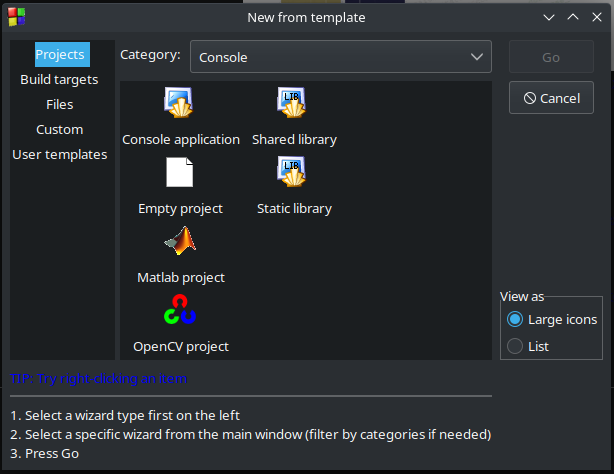Screen dimensions: 614x474
Task: Open the Build targets wizard type
Action: (x=60, y=80)
